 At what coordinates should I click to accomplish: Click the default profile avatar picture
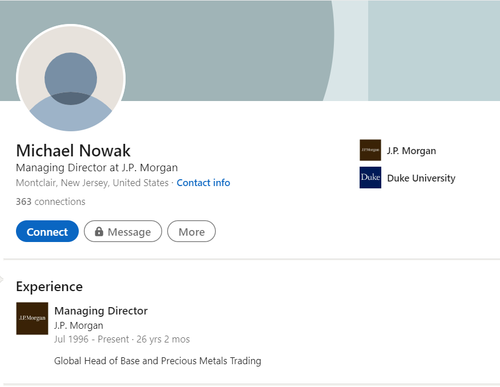tap(71, 79)
